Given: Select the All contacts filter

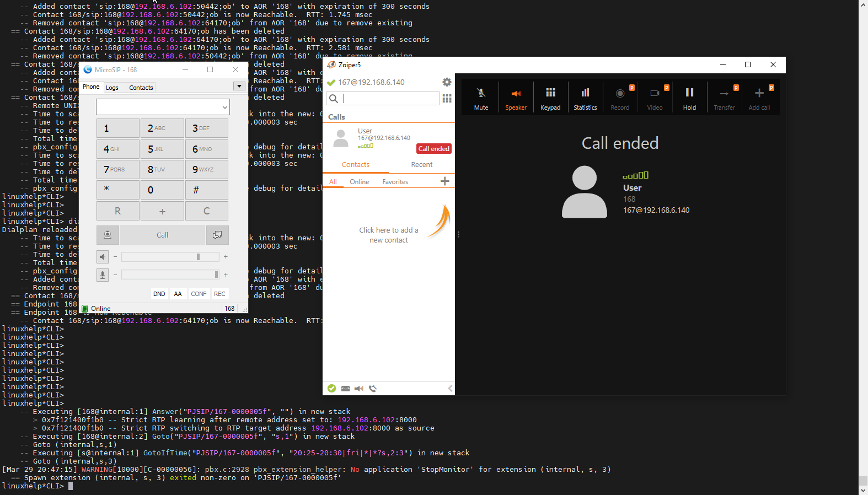Looking at the screenshot, I should pyautogui.click(x=333, y=182).
